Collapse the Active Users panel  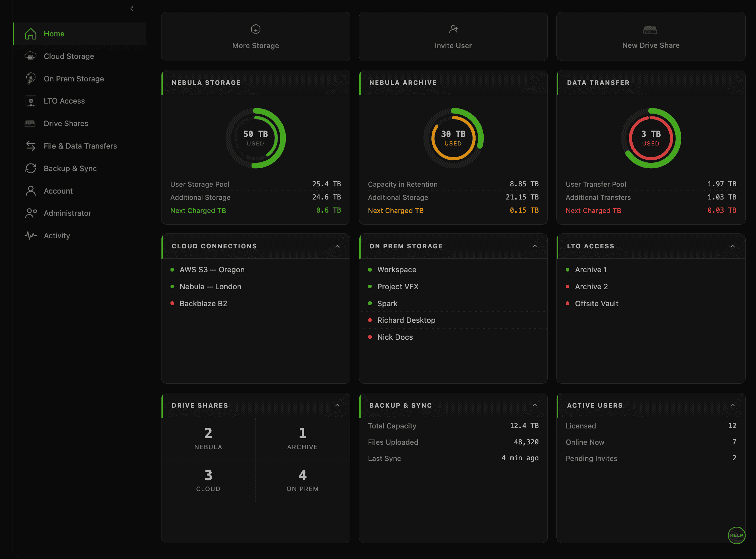tap(732, 405)
